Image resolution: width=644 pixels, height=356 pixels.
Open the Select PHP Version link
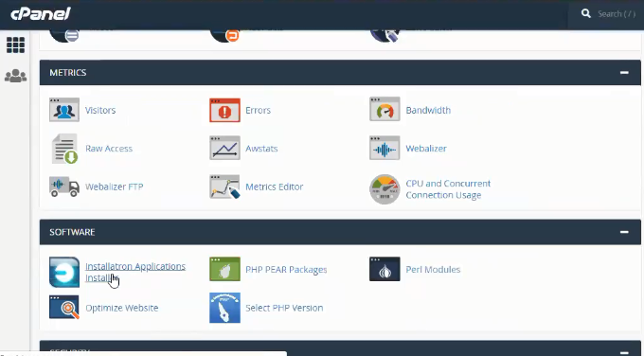(x=284, y=308)
